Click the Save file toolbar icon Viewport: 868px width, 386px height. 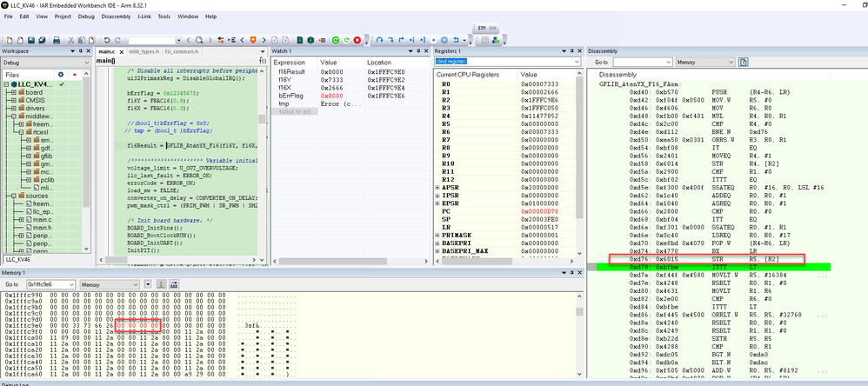click(x=31, y=40)
